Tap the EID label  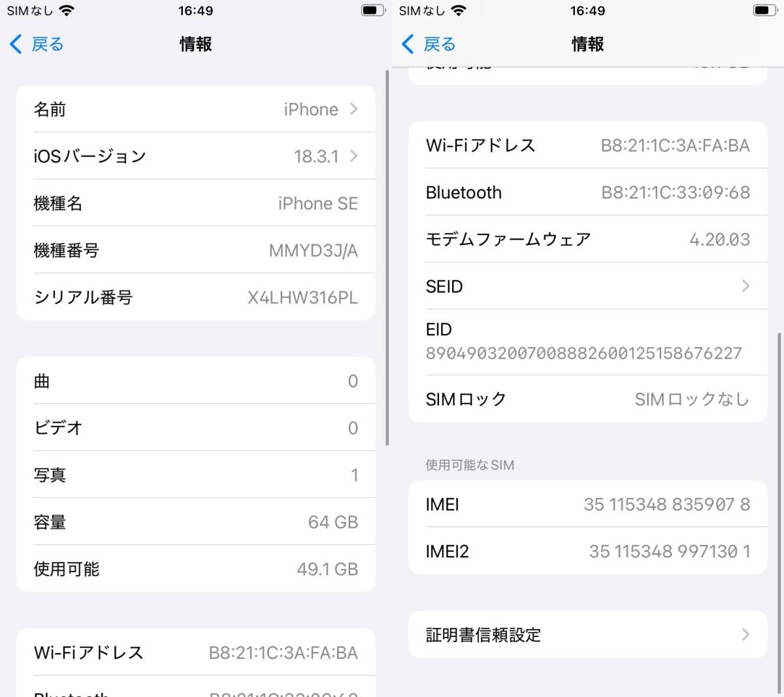tap(439, 329)
